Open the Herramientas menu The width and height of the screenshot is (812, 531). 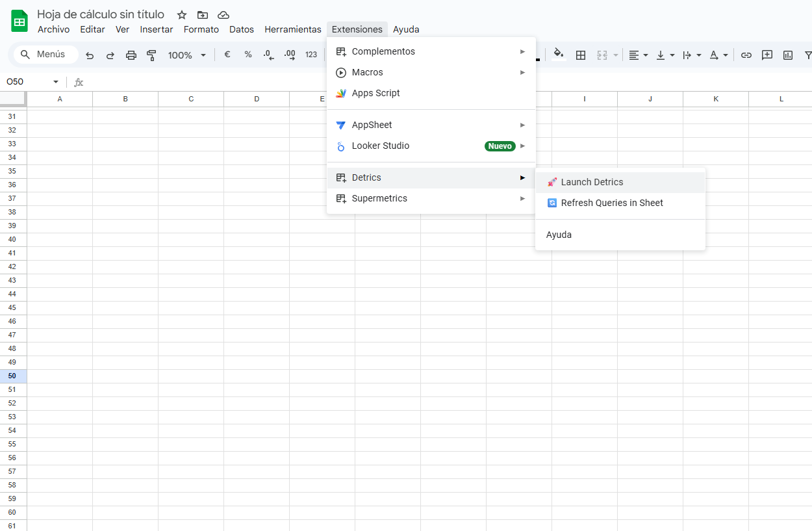click(x=292, y=29)
